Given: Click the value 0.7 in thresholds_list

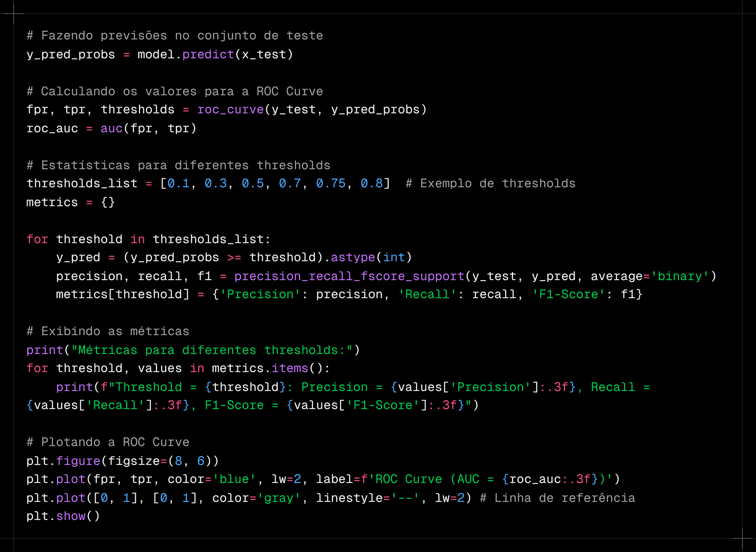Looking at the screenshot, I should (290, 183).
